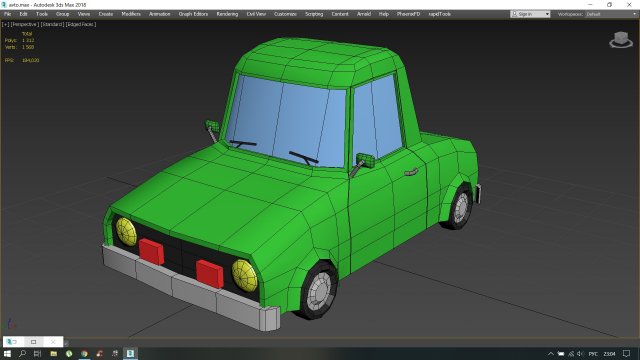The image size is (640, 360).
Task: Open the Scripting menu
Action: pyautogui.click(x=314, y=14)
